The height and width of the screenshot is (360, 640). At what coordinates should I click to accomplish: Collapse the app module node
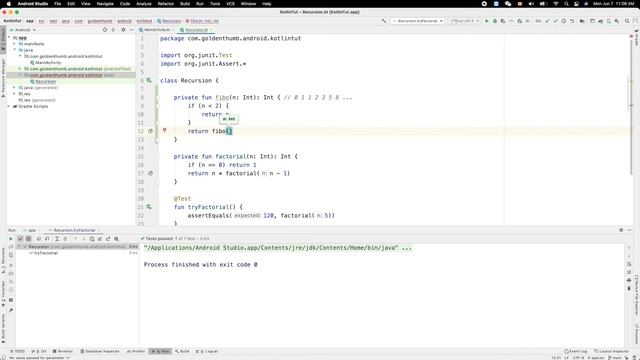tap(9, 38)
